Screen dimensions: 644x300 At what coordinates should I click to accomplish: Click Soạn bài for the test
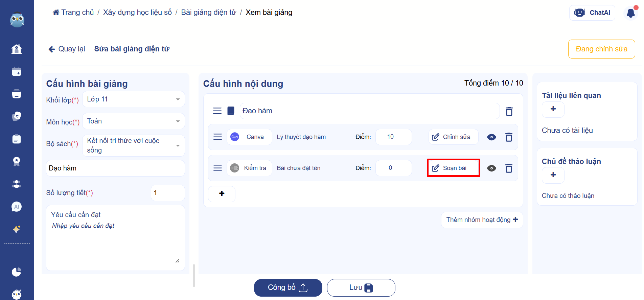coord(453,168)
